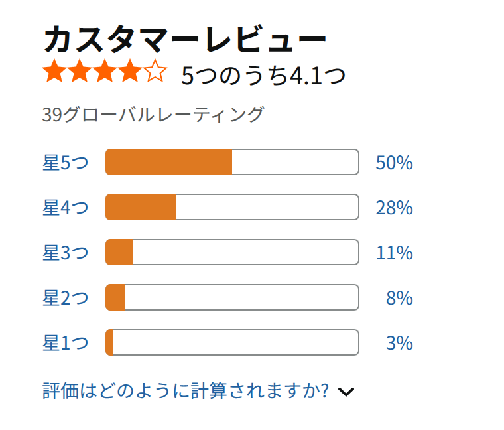Click the 4-star histogram bar
504x430 pixels.
click(232, 207)
